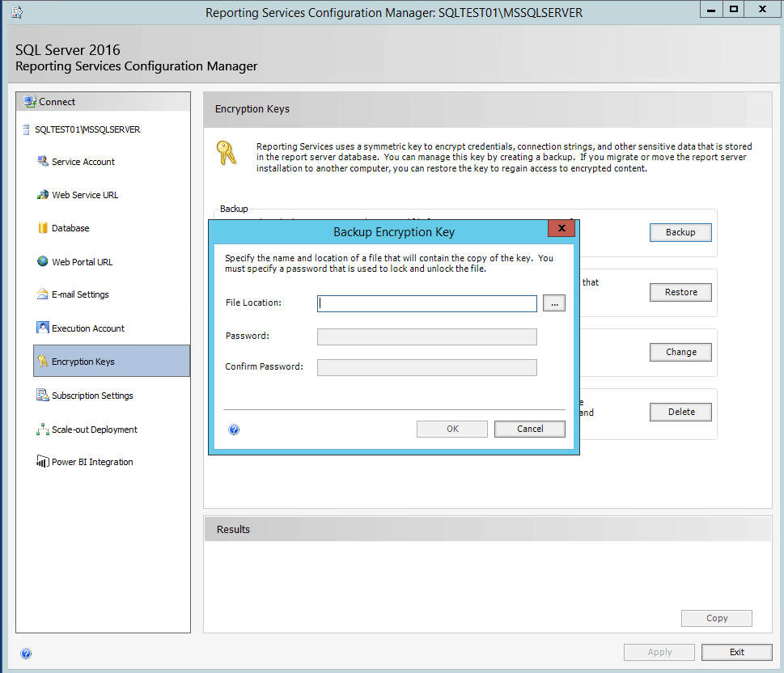This screenshot has height=673, width=784.
Task: Click OK in Backup Encryption Key dialog
Action: [x=452, y=429]
